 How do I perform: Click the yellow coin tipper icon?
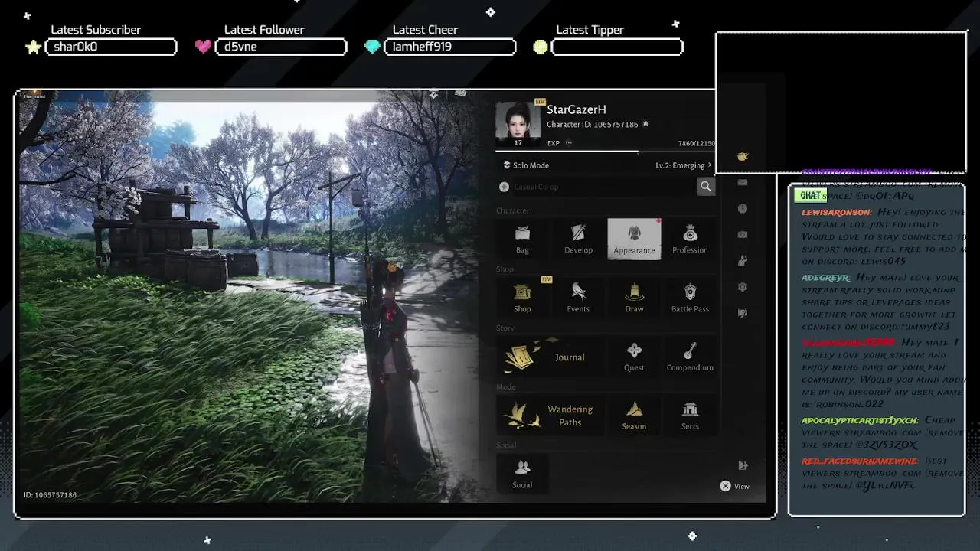541,47
